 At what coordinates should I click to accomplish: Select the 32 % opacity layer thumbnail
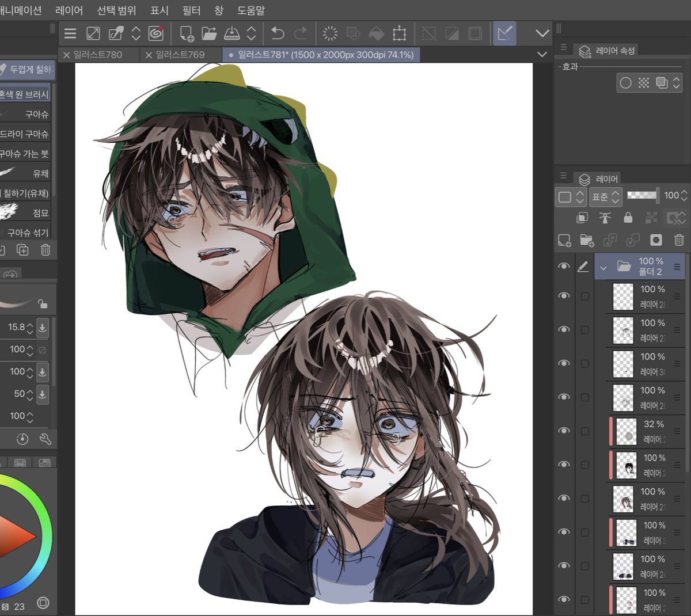627,432
